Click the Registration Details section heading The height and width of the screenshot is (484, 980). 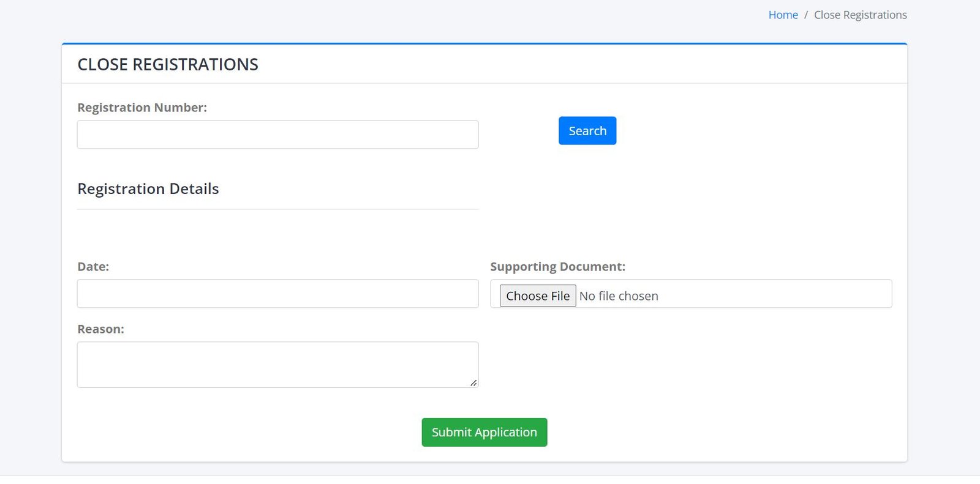click(148, 189)
